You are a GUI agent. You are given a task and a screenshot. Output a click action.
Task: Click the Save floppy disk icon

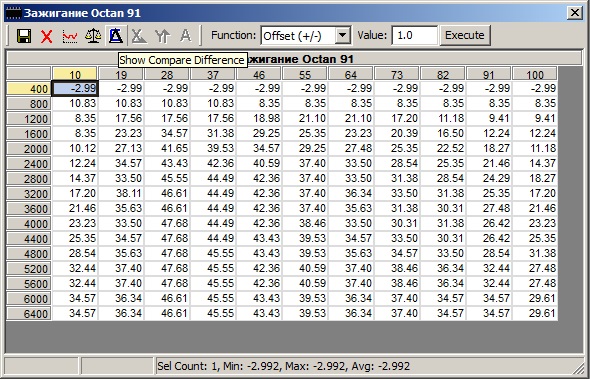(x=24, y=36)
